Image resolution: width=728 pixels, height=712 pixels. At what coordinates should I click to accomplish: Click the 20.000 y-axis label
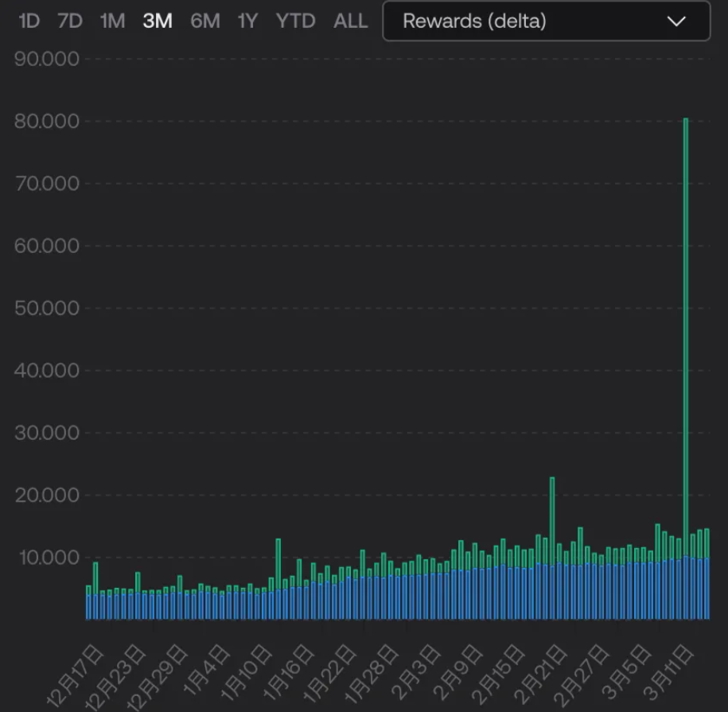(x=46, y=496)
